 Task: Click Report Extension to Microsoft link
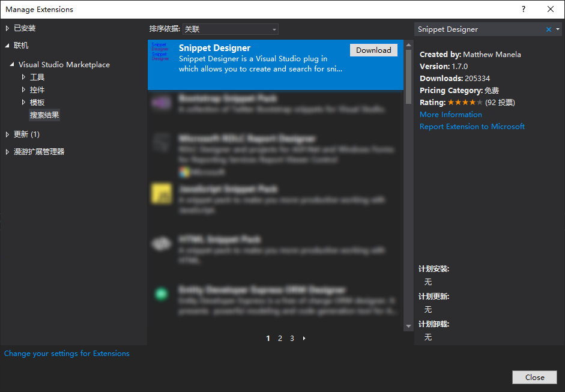[x=472, y=127]
